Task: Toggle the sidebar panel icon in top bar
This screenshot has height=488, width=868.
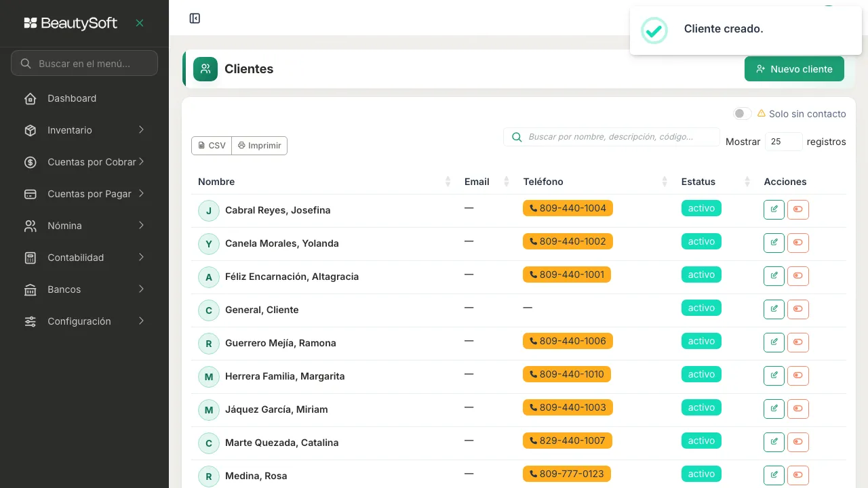Action: pyautogui.click(x=195, y=18)
